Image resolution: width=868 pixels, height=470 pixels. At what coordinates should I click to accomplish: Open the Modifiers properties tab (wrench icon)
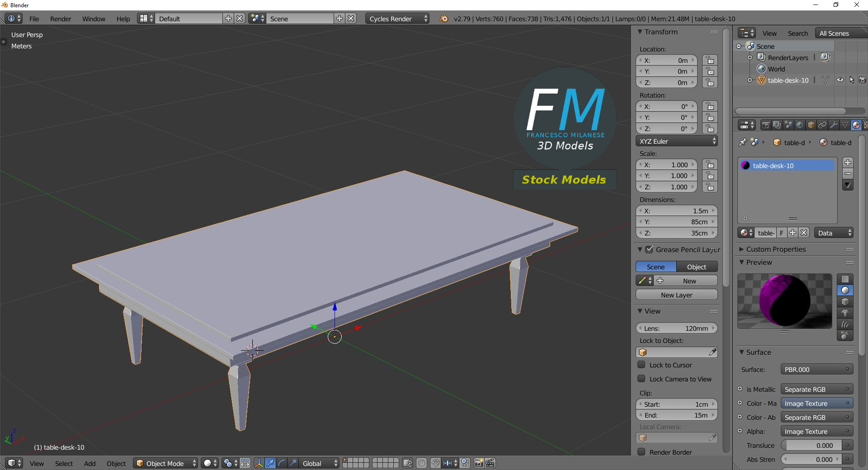pos(833,125)
